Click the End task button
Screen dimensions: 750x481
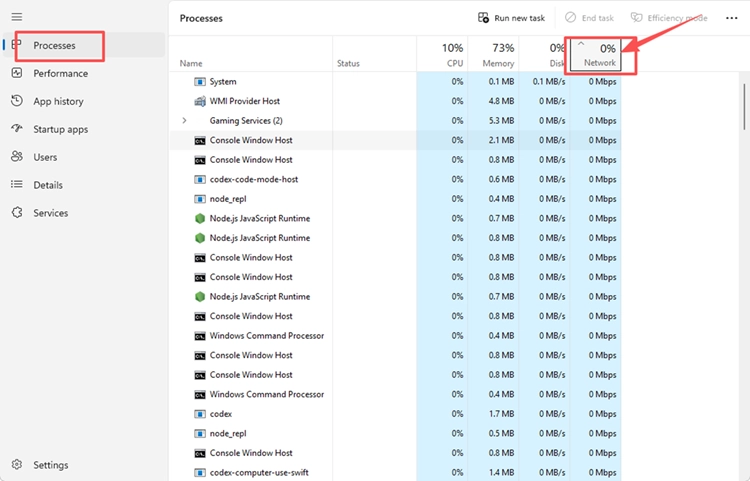coord(589,18)
